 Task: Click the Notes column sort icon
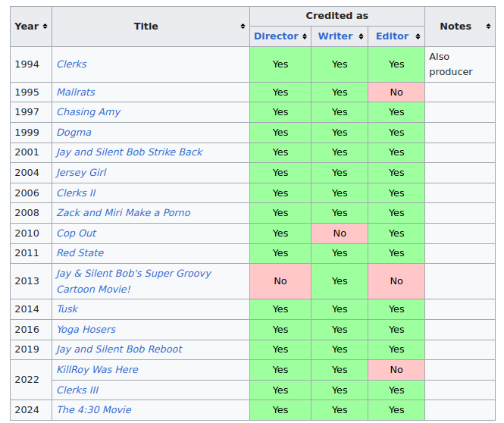coord(487,27)
